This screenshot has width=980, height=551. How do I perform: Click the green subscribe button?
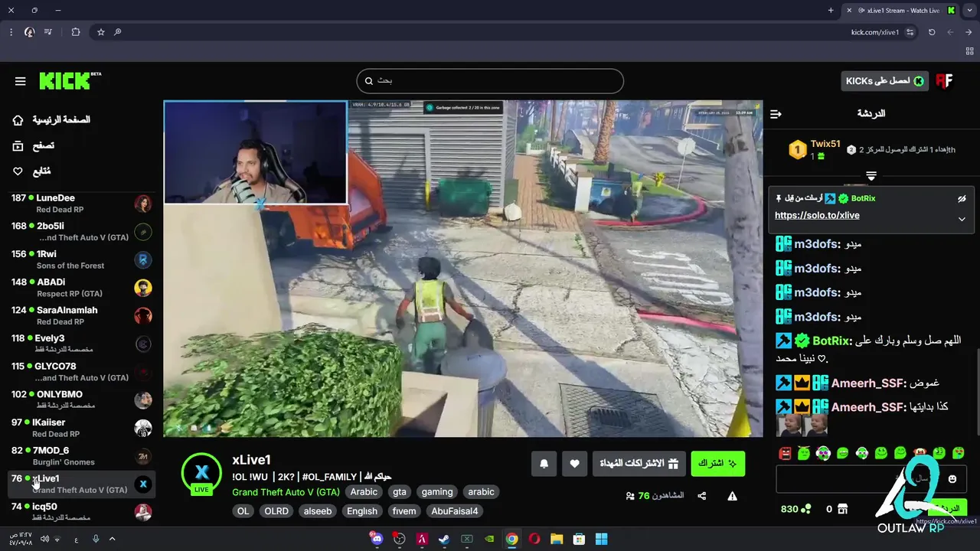click(718, 464)
